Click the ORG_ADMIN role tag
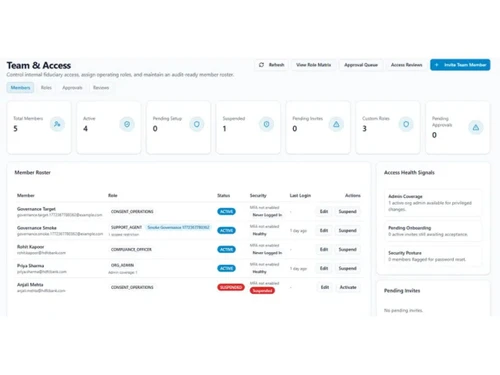 (122, 265)
